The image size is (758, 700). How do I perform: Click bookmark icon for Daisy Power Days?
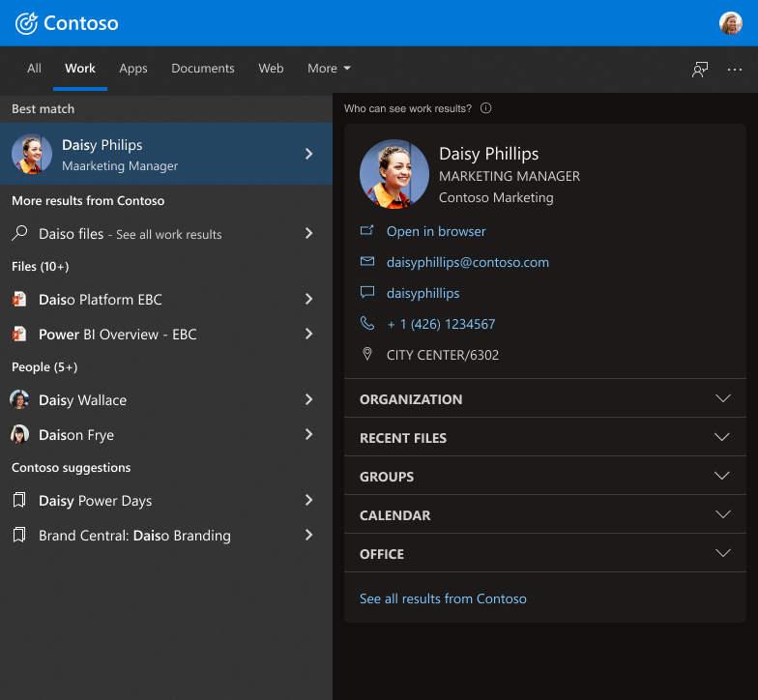19,500
